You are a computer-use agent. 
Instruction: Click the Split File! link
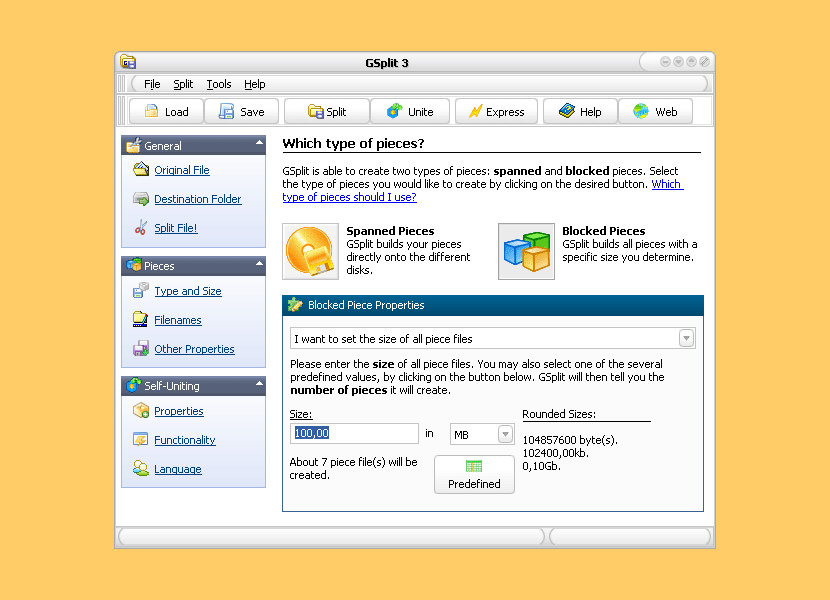tap(176, 228)
